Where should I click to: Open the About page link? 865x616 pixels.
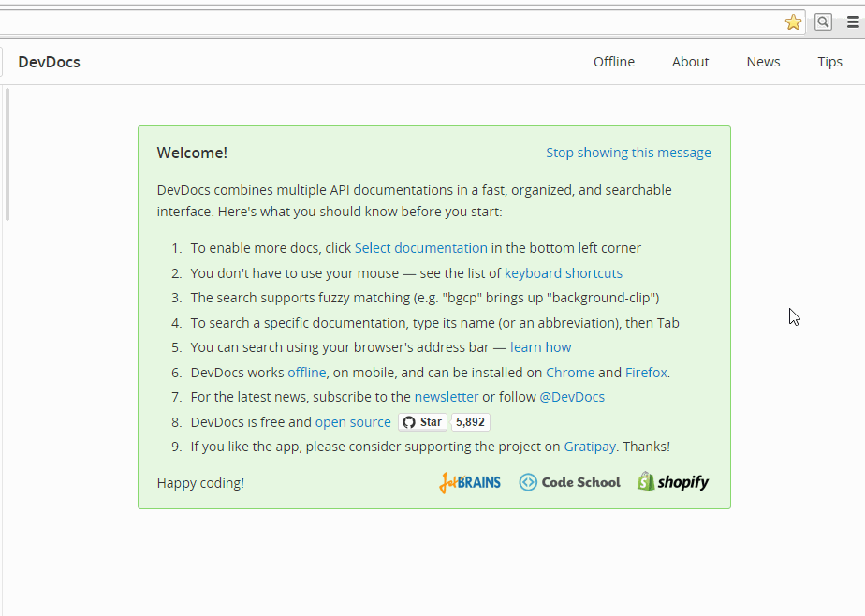tap(690, 62)
